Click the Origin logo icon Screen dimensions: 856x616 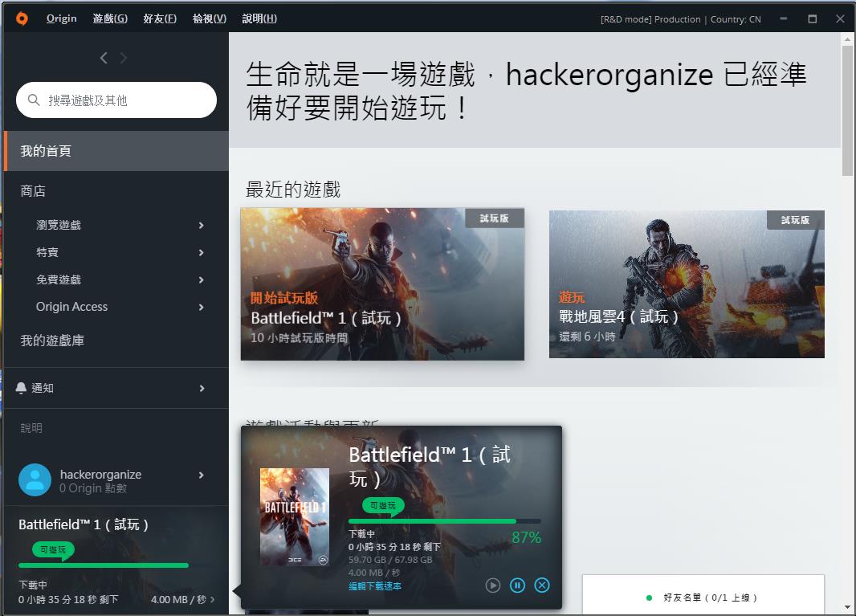pyautogui.click(x=22, y=18)
